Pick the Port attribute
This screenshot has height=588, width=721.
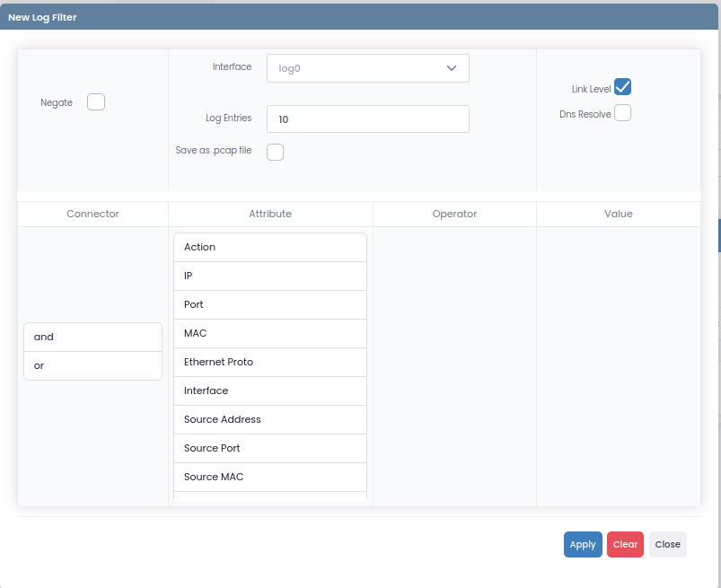point(269,305)
